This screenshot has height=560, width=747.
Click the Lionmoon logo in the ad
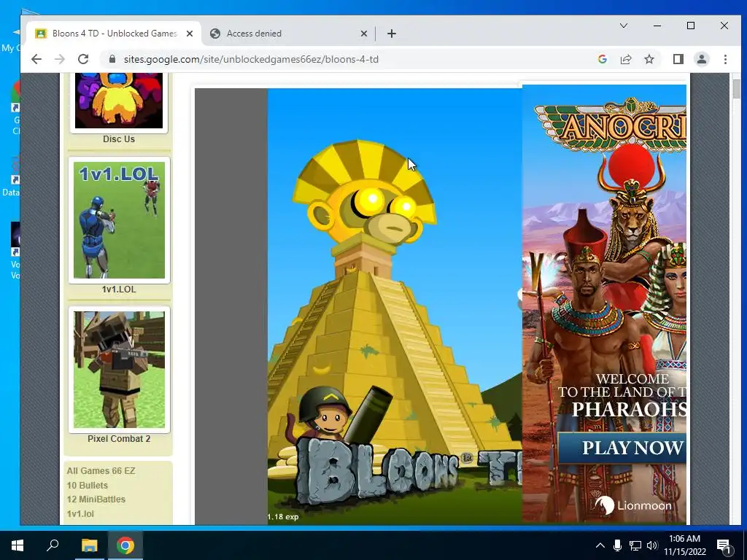pos(633,505)
